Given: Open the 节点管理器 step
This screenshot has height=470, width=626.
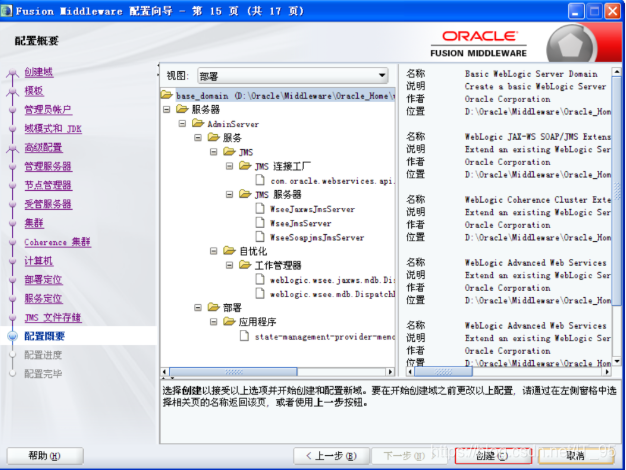Looking at the screenshot, I should click(48, 185).
